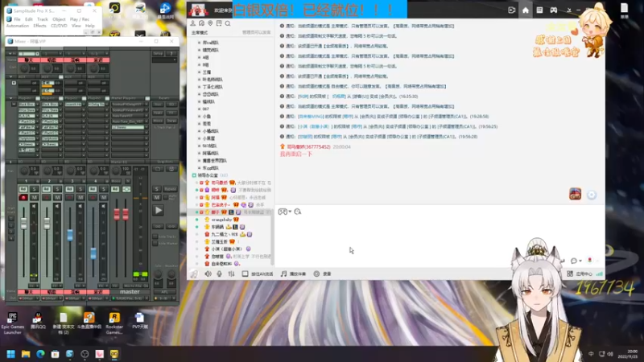
Task: Open the Track menu in Samplitude
Action: tap(43, 19)
